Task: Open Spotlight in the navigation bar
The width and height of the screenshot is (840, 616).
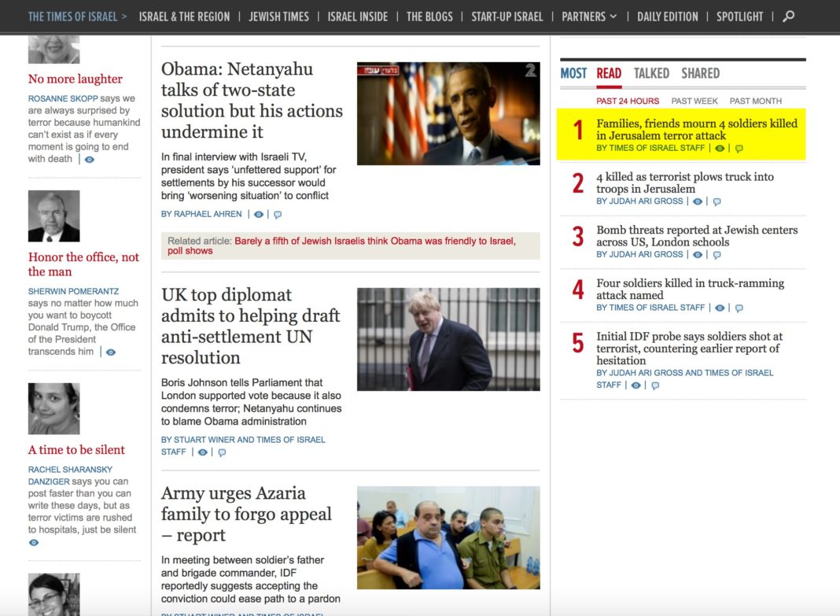Action: [x=739, y=17]
